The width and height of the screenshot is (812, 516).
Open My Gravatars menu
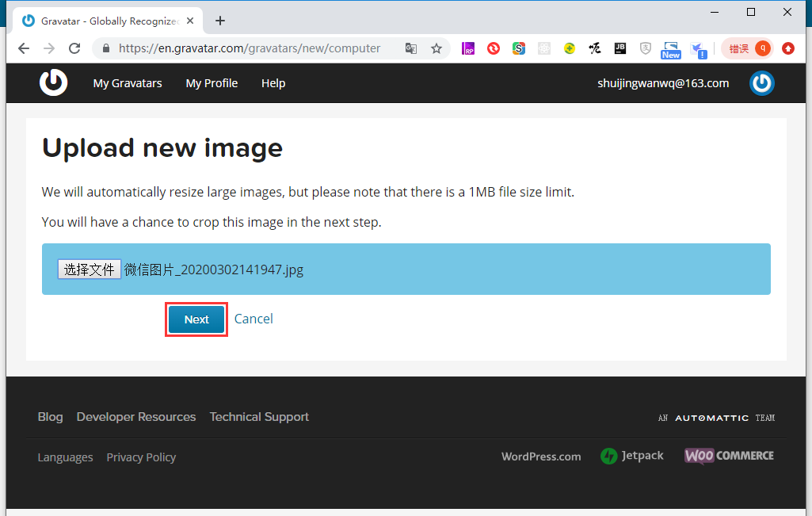pos(128,83)
